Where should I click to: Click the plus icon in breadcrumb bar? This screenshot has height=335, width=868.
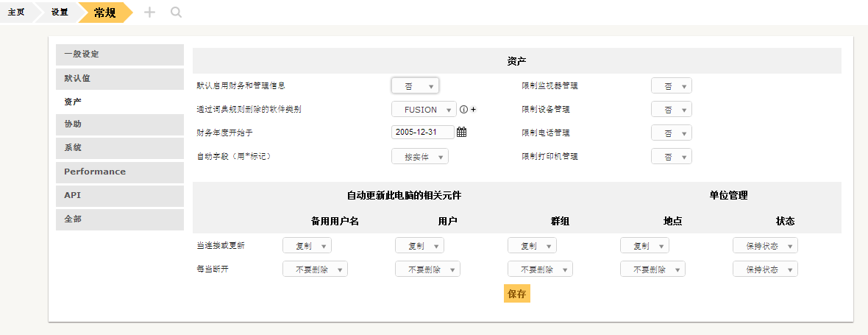pos(149,13)
